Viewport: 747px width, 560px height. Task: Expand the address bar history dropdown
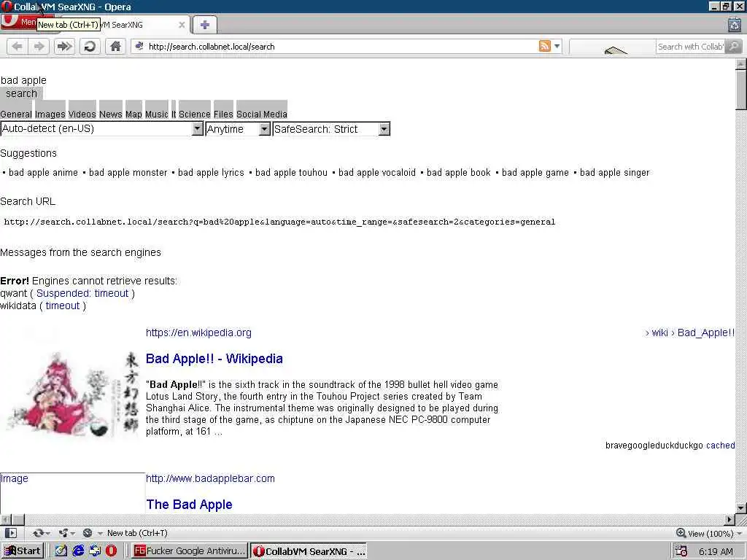point(557,46)
